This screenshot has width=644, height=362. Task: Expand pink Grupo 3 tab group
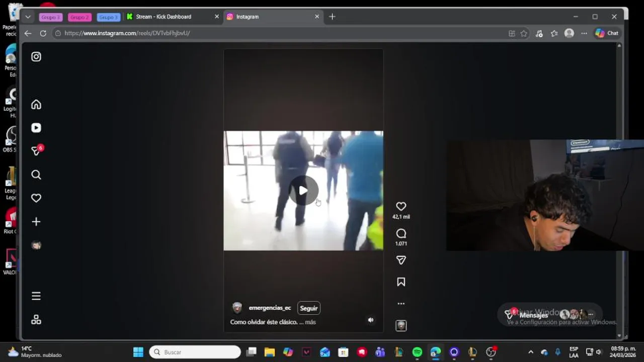[x=51, y=17]
